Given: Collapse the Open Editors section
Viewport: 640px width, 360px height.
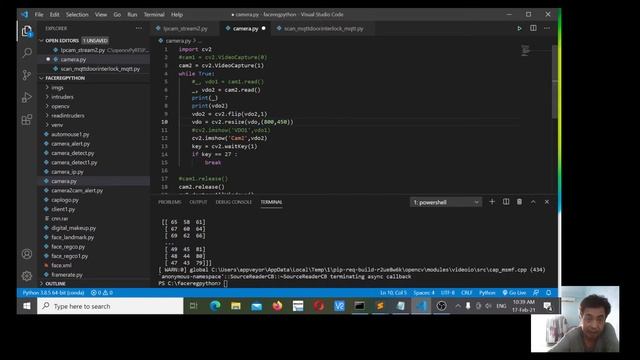Looking at the screenshot, I should click(62, 40).
